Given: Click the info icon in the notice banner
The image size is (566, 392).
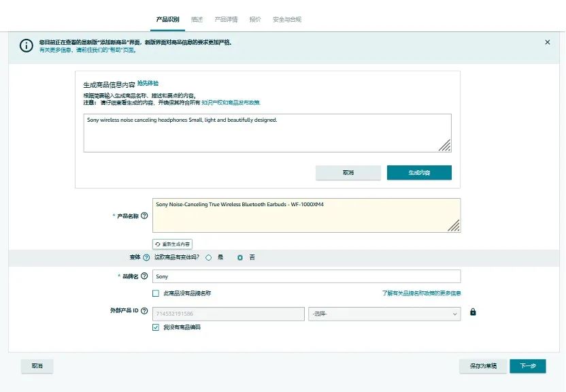Looking at the screenshot, I should tap(26, 46).
